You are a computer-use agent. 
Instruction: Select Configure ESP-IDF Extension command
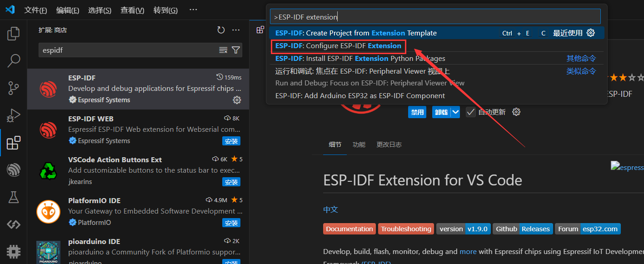pyautogui.click(x=338, y=46)
